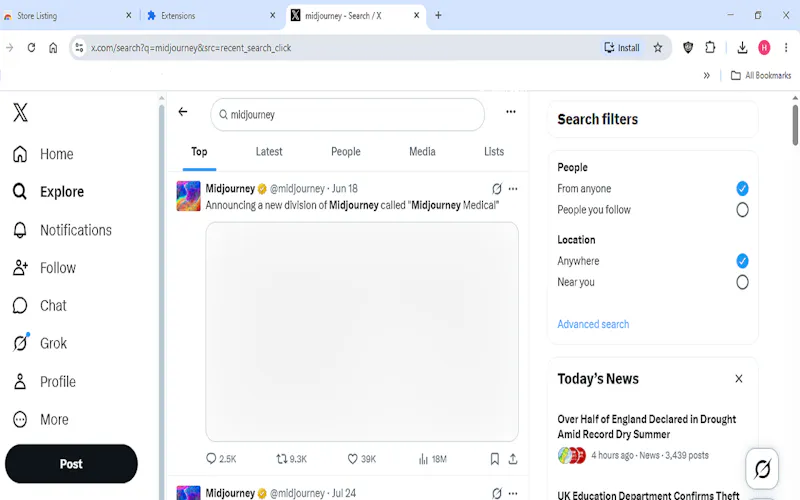The width and height of the screenshot is (800, 500).
Task: Select the Near you radio option
Action: tap(742, 282)
